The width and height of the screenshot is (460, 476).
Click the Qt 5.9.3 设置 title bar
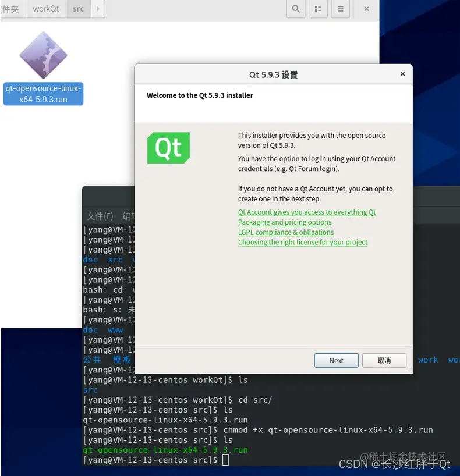273,74
